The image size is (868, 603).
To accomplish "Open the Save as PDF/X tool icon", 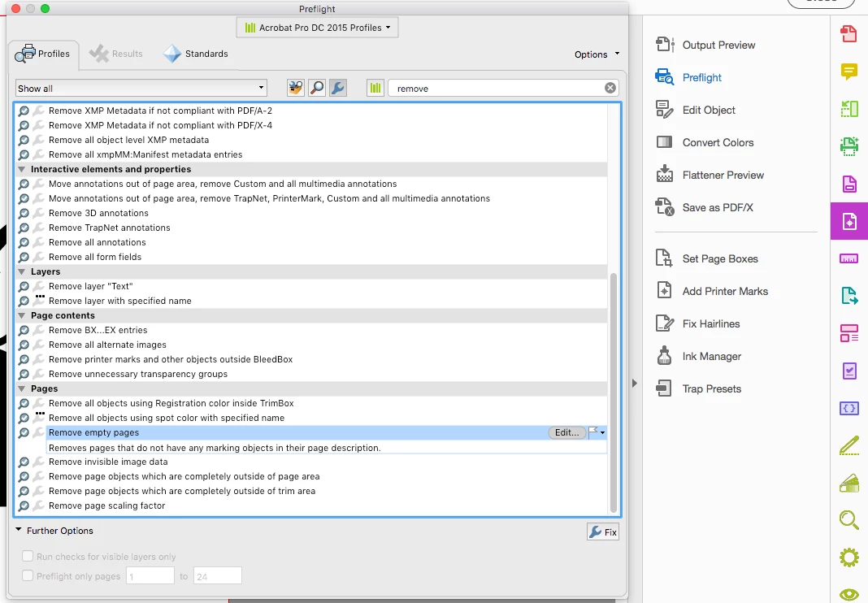I will (664, 207).
